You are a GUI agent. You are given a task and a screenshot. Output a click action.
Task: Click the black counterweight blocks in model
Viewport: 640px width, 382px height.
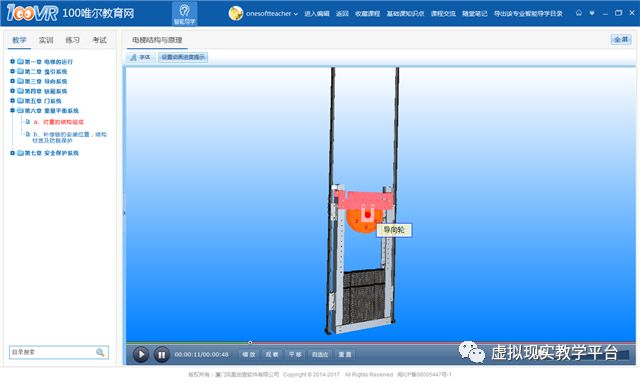tap(364, 297)
